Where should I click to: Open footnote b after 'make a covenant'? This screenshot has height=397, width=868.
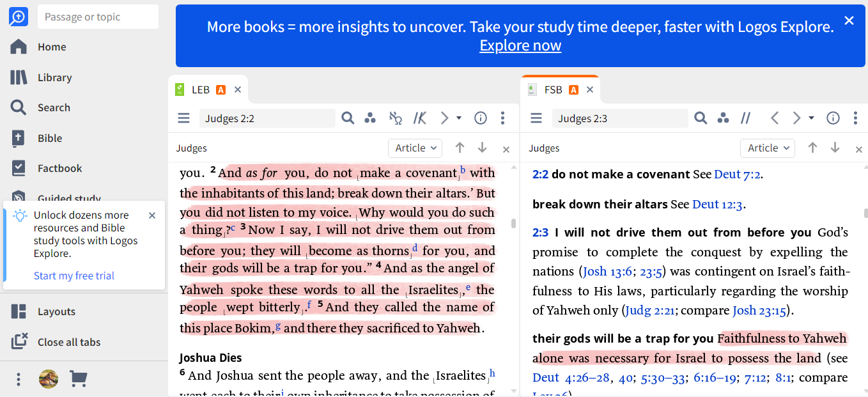463,169
